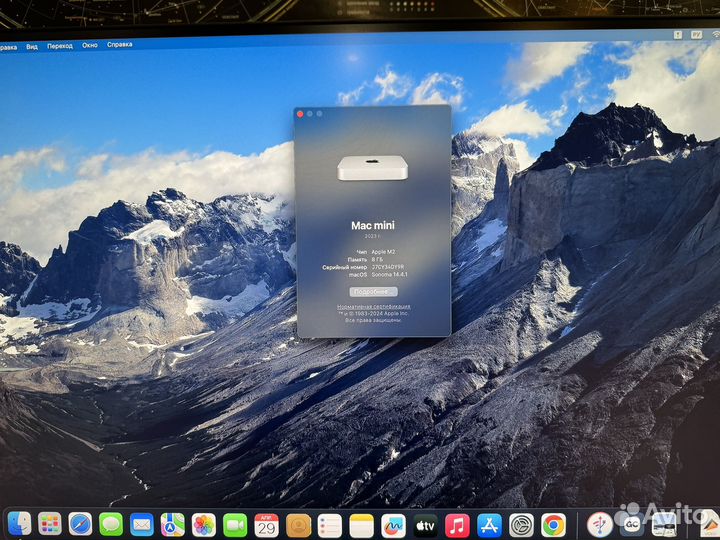Open the Photos app in the Dock
Viewport: 720px width, 540px height.
204,525
